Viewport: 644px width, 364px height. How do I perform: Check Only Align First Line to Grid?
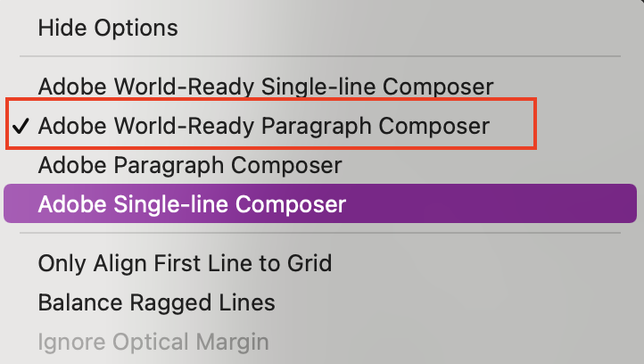click(185, 263)
